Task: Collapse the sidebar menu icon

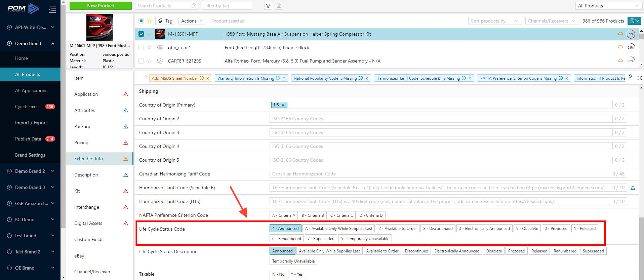Action: 52,10
